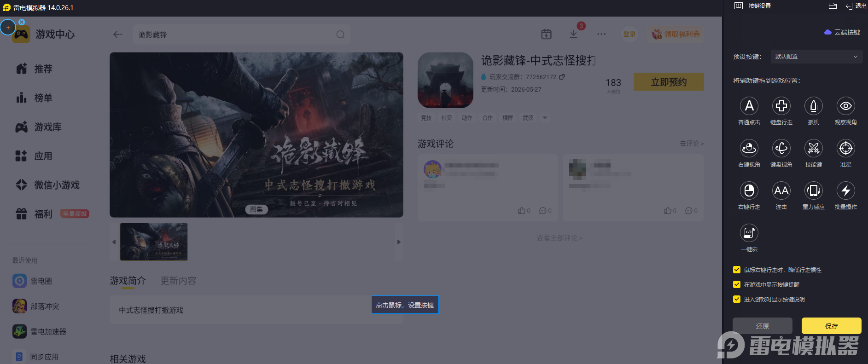The height and width of the screenshot is (364, 868).
Task: Switch to the 游戏简介 tab
Action: pyautogui.click(x=128, y=281)
